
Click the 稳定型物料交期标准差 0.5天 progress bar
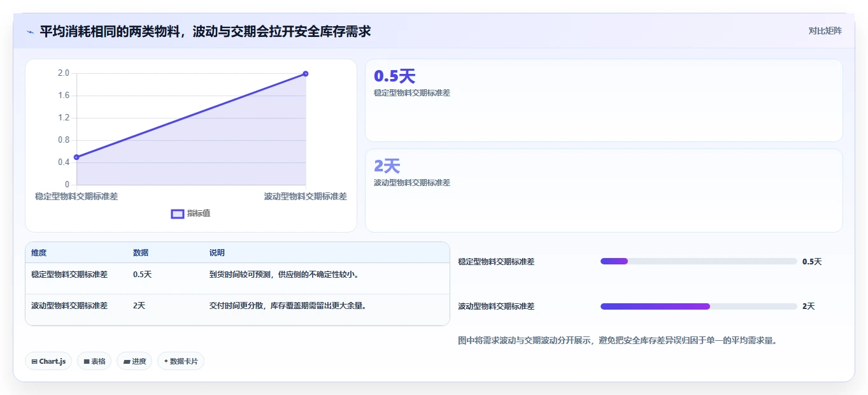tap(699, 261)
